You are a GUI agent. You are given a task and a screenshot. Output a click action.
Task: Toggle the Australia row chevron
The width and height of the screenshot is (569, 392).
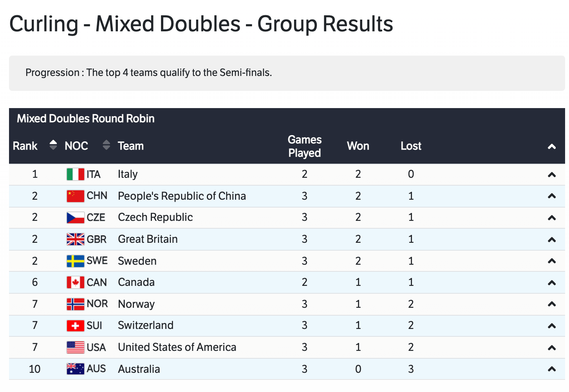[551, 369]
